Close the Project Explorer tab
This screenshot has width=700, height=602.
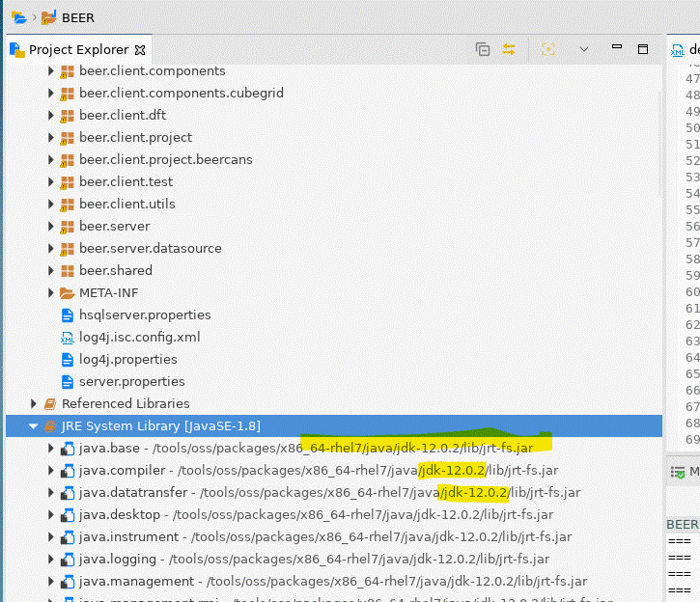(x=140, y=50)
